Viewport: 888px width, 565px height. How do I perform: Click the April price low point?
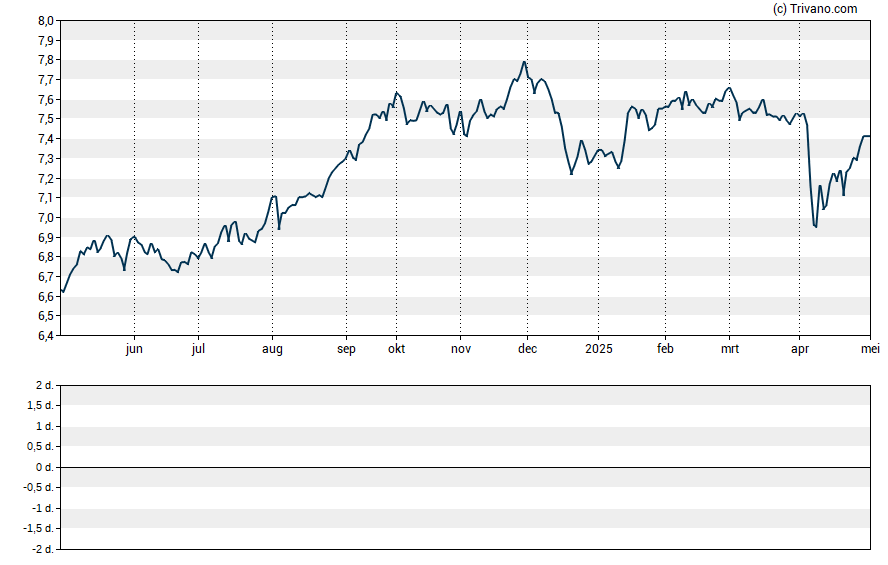(x=816, y=227)
